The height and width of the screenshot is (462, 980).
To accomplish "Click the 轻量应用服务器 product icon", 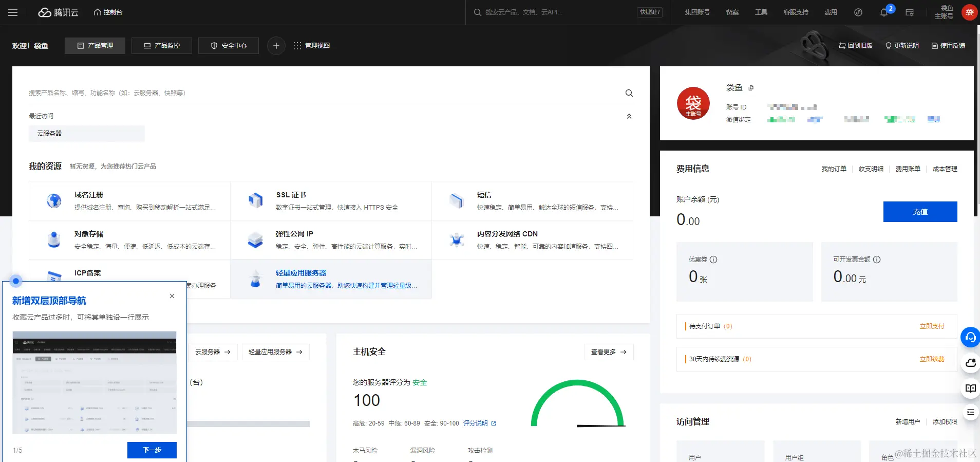I will pos(255,279).
